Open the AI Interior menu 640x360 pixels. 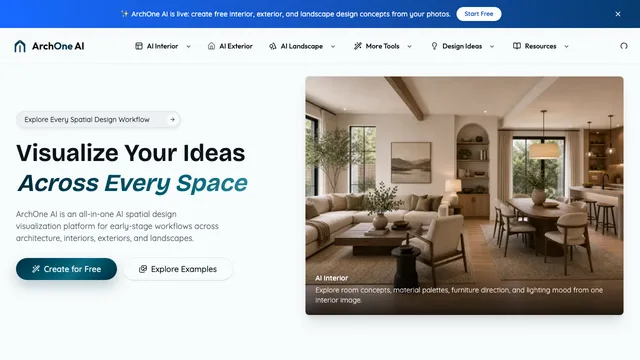pos(162,46)
